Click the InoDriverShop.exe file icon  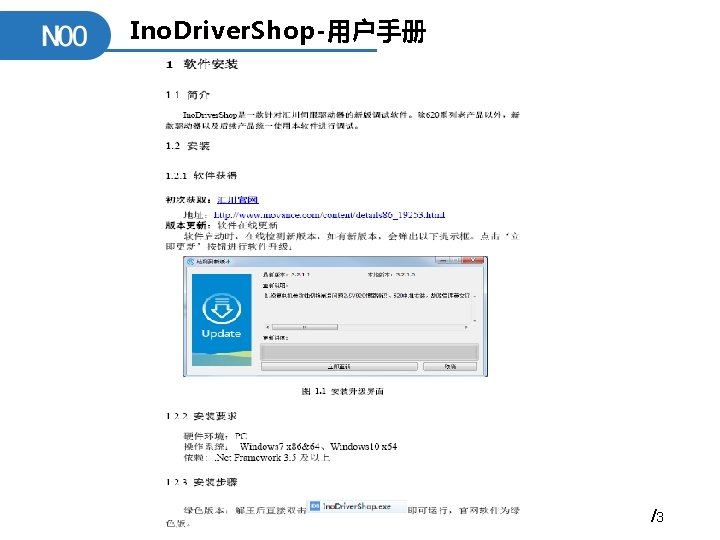315,506
